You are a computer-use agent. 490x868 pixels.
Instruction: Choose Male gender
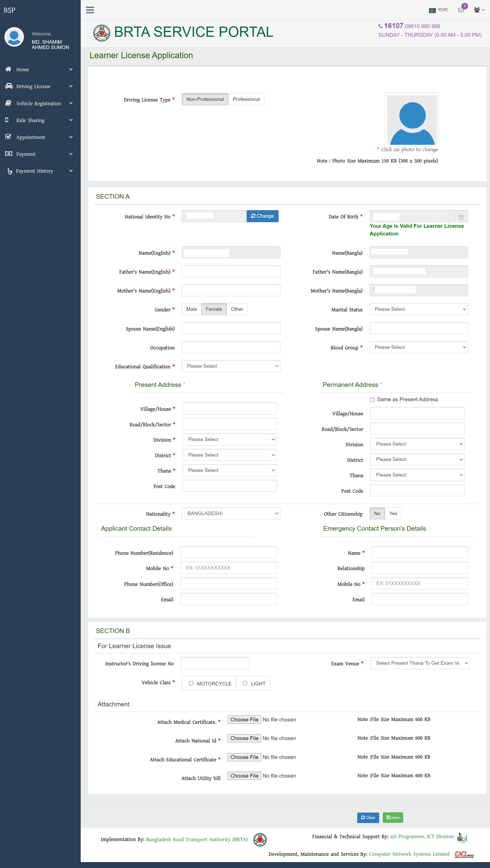[x=192, y=309]
